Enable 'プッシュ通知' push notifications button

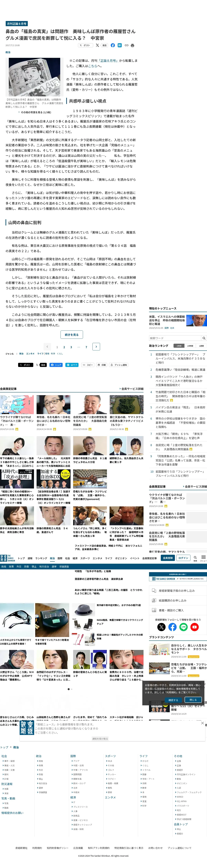click(119, 365)
